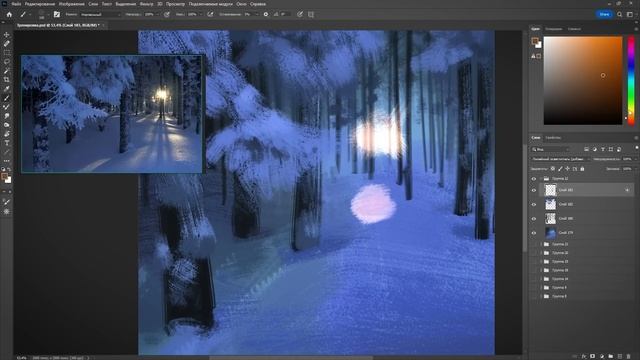Viewport: 640px width, 360px height.
Task: Select the Rectangular Marquee tool
Action: point(7,53)
